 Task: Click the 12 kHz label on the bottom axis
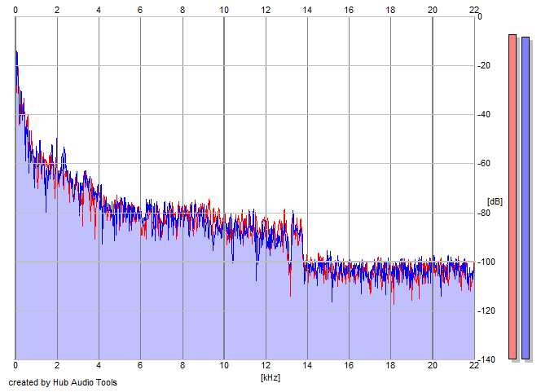point(266,365)
